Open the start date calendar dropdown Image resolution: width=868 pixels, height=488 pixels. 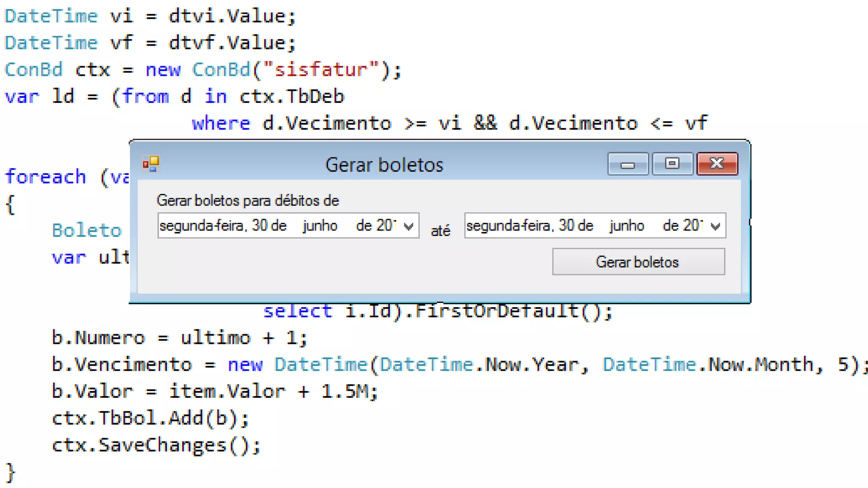tap(409, 226)
